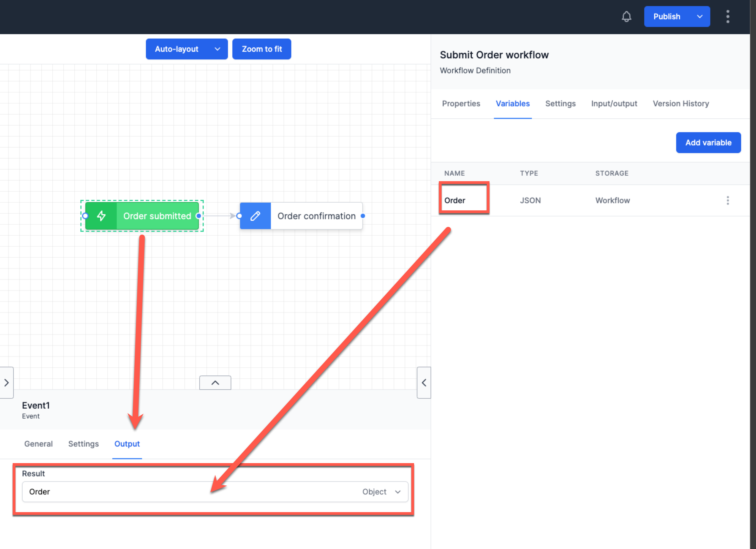Image resolution: width=756 pixels, height=549 pixels.
Task: Open the options menu for the Order variable
Action: coord(728,200)
